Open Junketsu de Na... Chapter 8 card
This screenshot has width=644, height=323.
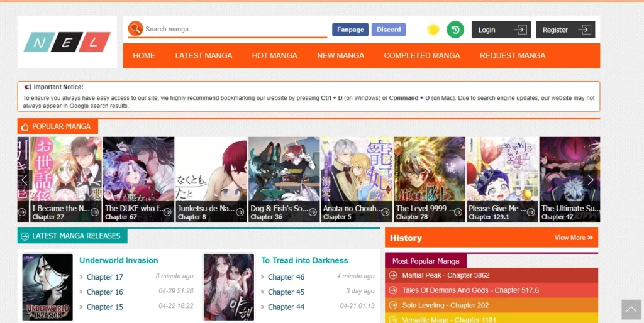(x=211, y=180)
